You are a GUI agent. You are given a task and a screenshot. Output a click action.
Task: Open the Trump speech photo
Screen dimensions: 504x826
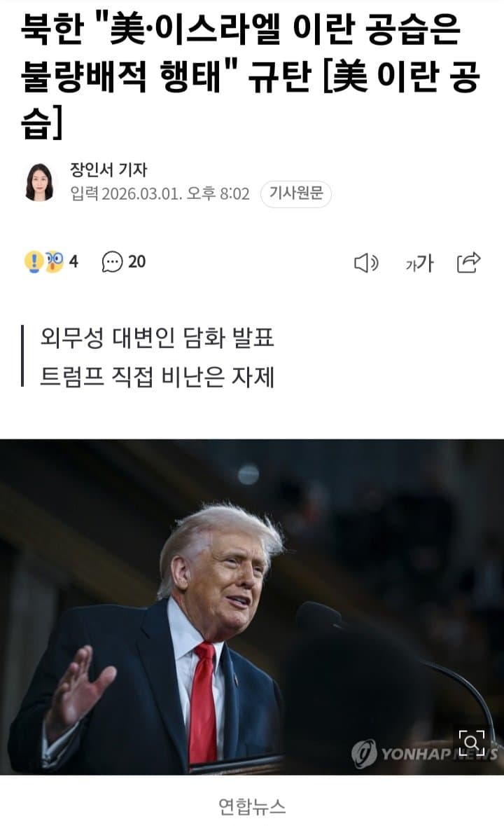point(252,606)
